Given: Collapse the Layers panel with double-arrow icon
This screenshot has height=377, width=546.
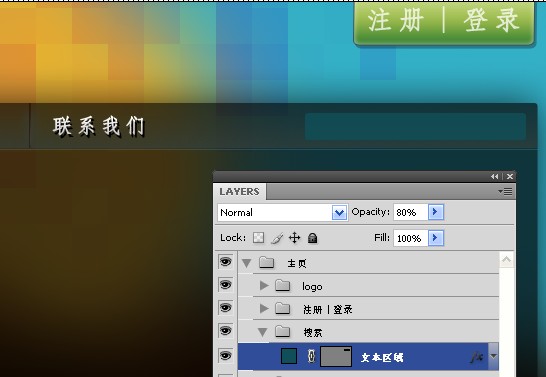Looking at the screenshot, I should coord(494,176).
